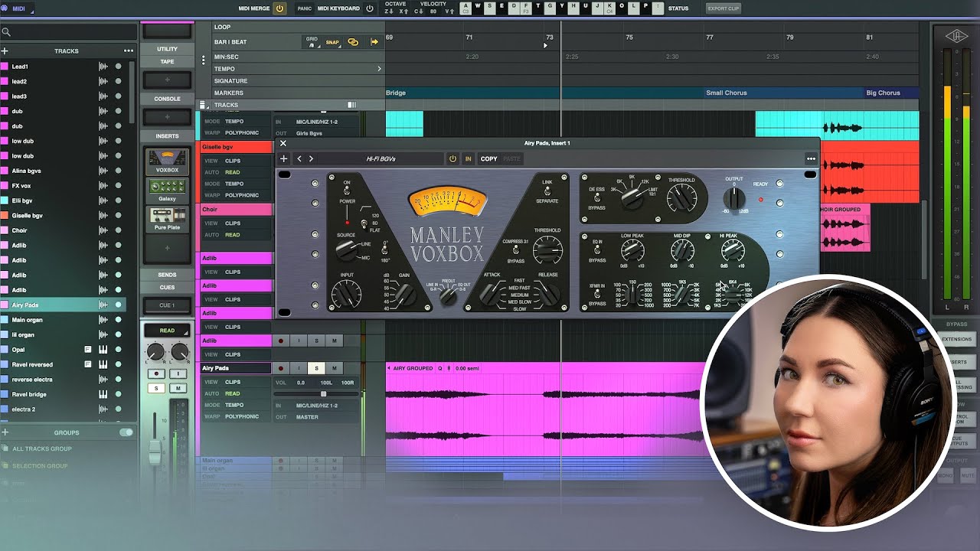Toggle the MIDI Keyboard power button

(x=370, y=8)
